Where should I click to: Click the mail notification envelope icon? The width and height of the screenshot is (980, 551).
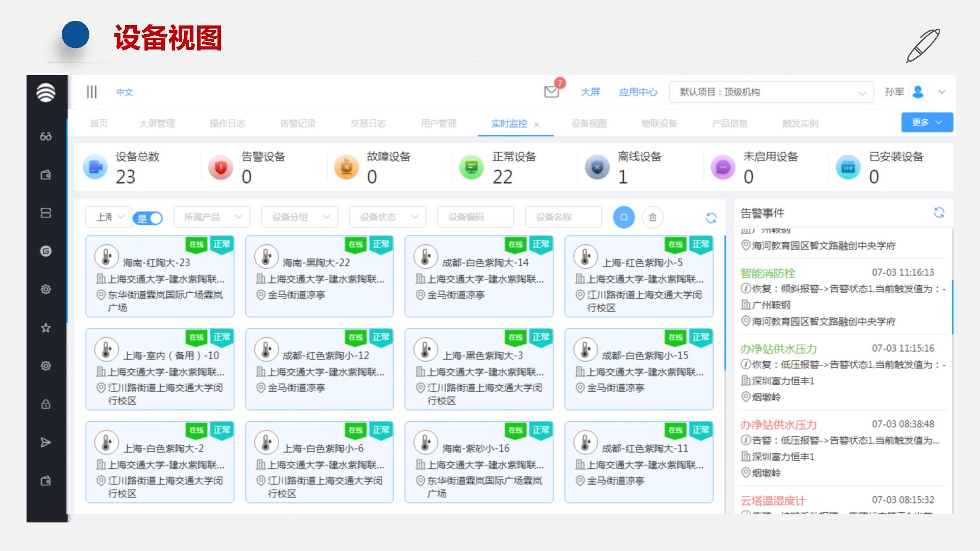click(551, 92)
